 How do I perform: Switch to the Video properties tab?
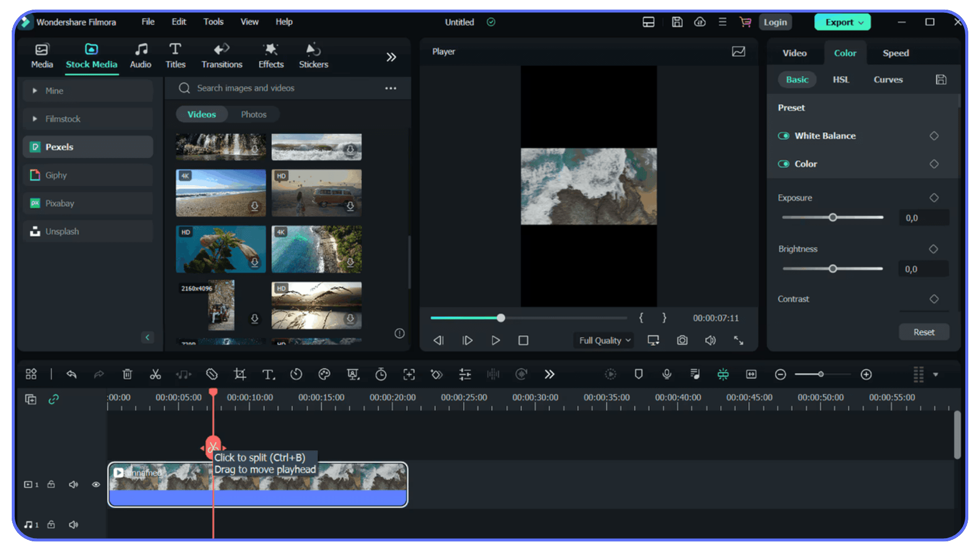(x=794, y=53)
